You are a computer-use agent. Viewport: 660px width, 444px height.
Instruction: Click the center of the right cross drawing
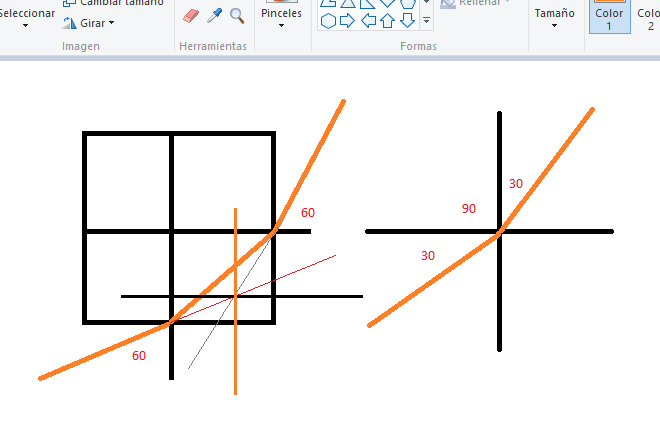(x=499, y=232)
